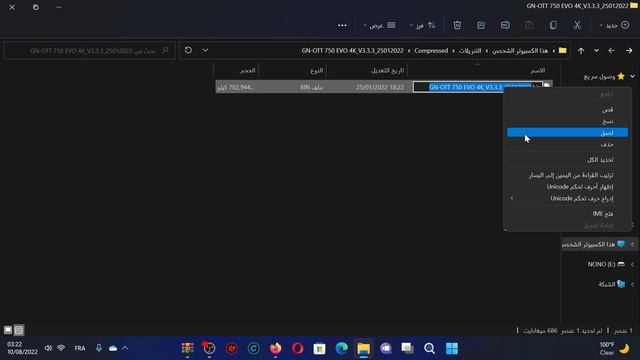Choose لصق (Paste) from context menu
Screen dimensions: 640x360
pyautogui.click(x=567, y=133)
